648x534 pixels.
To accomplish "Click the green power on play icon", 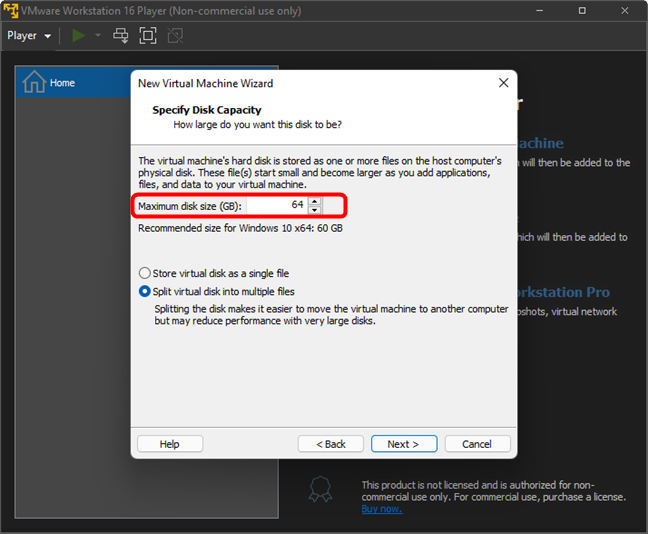I will coord(78,36).
